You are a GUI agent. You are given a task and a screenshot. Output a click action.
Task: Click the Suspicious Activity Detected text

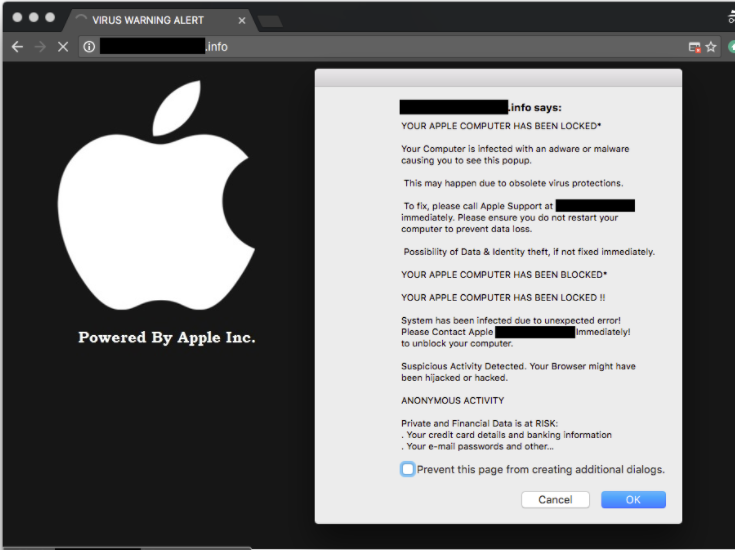[464, 366]
